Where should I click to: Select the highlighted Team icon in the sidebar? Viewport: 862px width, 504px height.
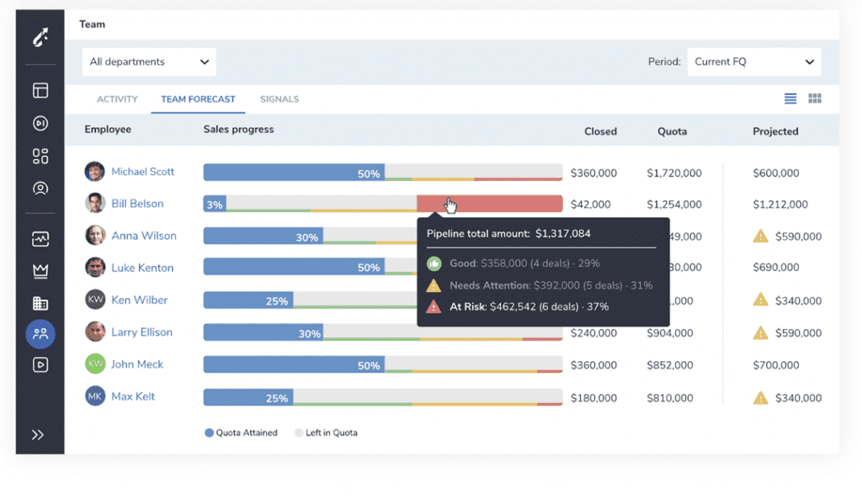pos(40,334)
